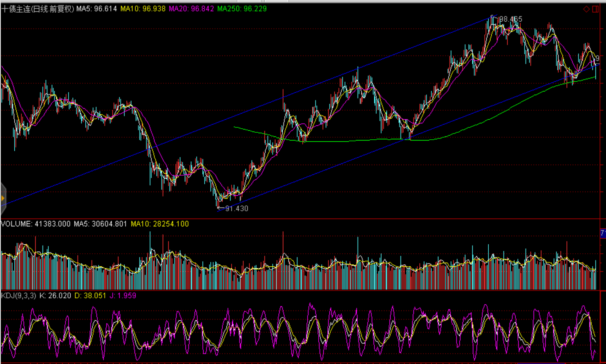Image resolution: width=606 pixels, height=364 pixels.
Task: Click the red split-window icon at top right
Action: pyautogui.click(x=596, y=9)
